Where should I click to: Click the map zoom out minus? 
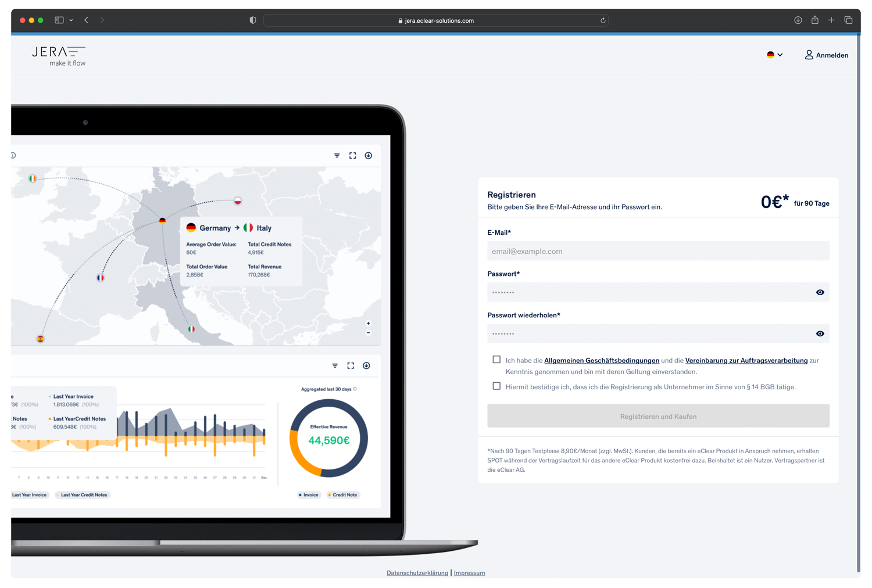click(x=368, y=333)
